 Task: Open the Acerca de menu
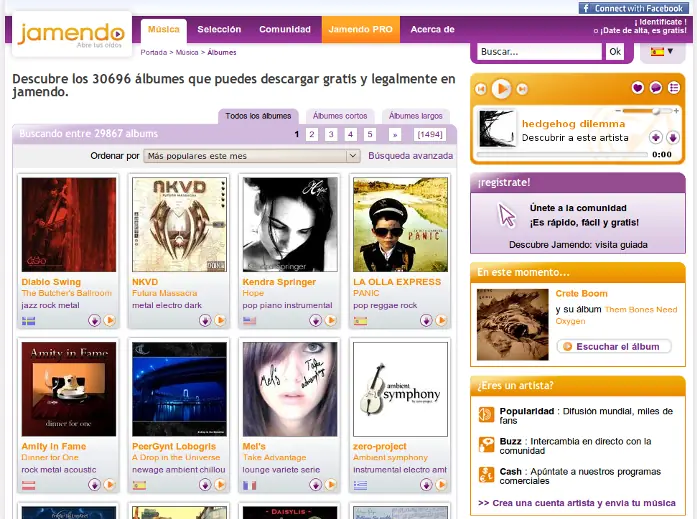(x=433, y=29)
